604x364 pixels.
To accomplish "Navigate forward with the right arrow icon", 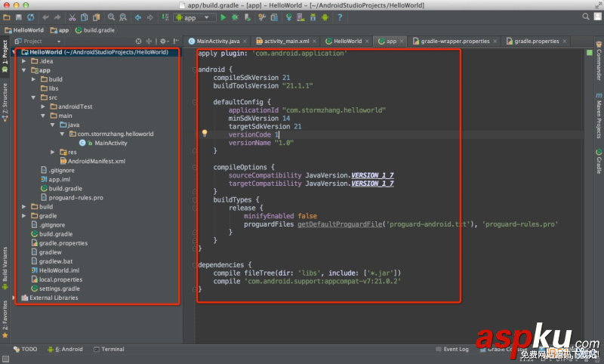I will pyautogui.click(x=149, y=17).
